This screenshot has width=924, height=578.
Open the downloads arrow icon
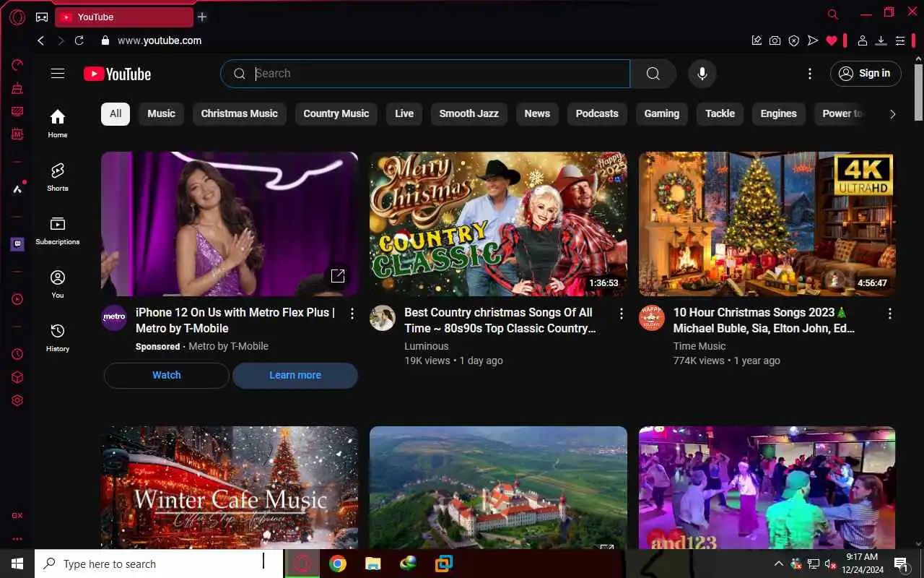[x=881, y=40]
